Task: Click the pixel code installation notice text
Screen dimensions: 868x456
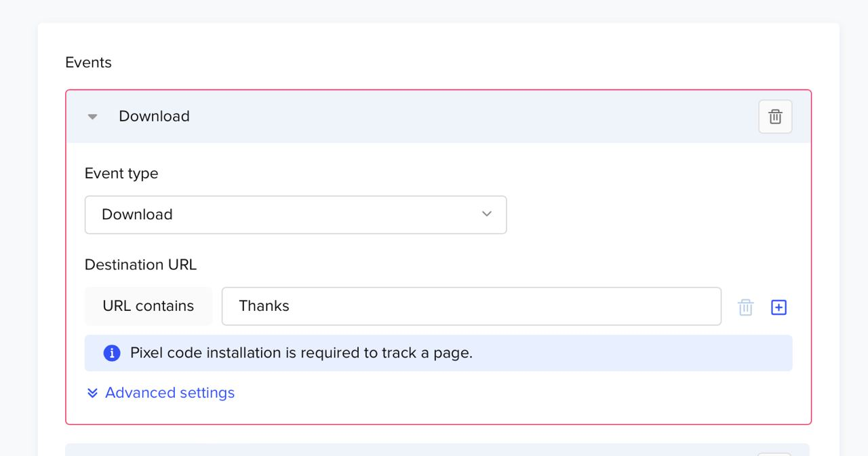Action: tap(301, 353)
